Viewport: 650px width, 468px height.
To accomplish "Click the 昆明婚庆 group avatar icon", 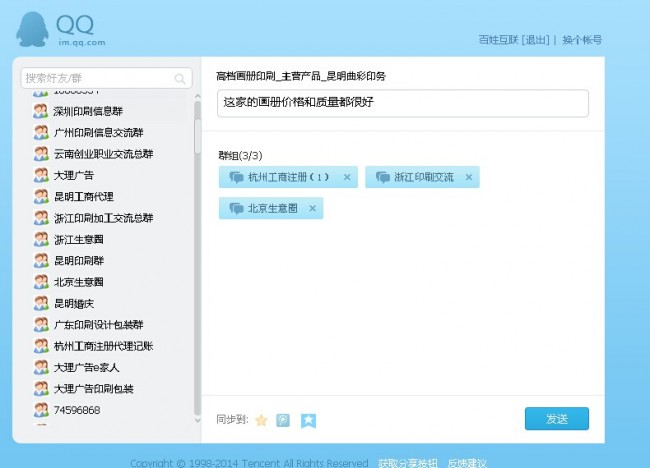I will pos(41,303).
